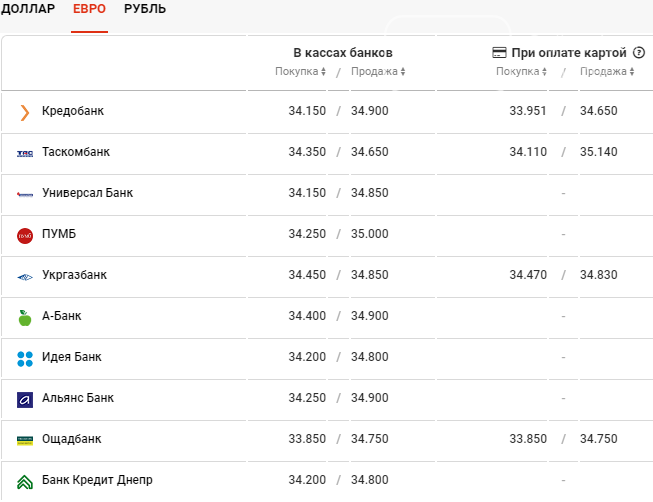Switch to the ДОЛЛАР tab

[x=28, y=9]
